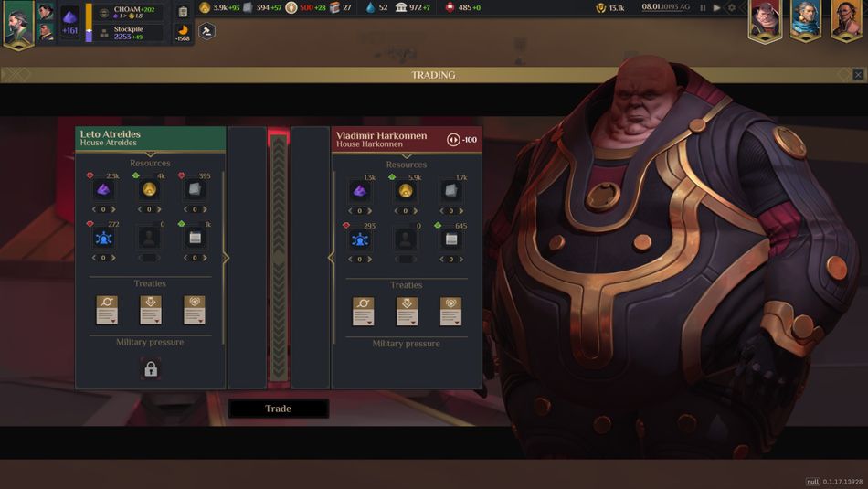Select Vladimir Harkonnen's 645 crate resource icon

(x=450, y=240)
